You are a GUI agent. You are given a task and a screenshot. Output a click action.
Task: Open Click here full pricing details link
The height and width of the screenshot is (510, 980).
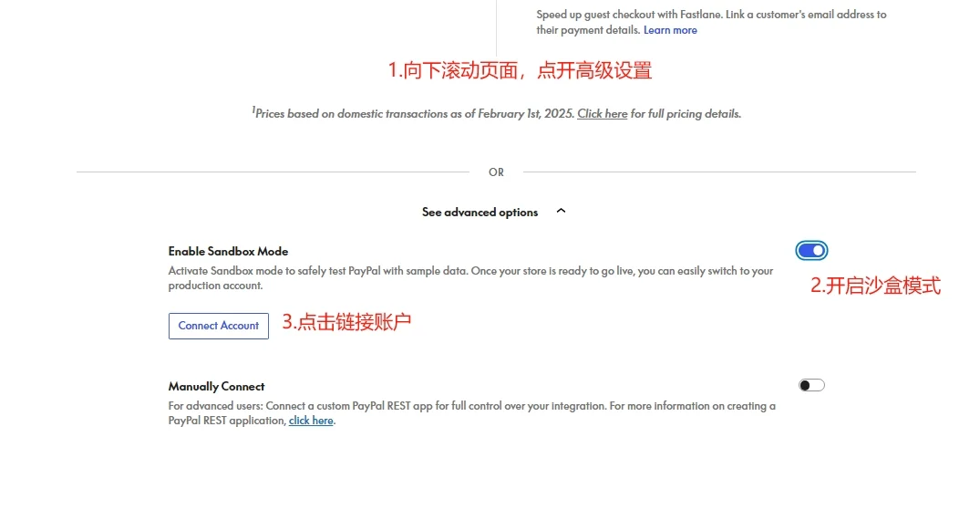[602, 114]
